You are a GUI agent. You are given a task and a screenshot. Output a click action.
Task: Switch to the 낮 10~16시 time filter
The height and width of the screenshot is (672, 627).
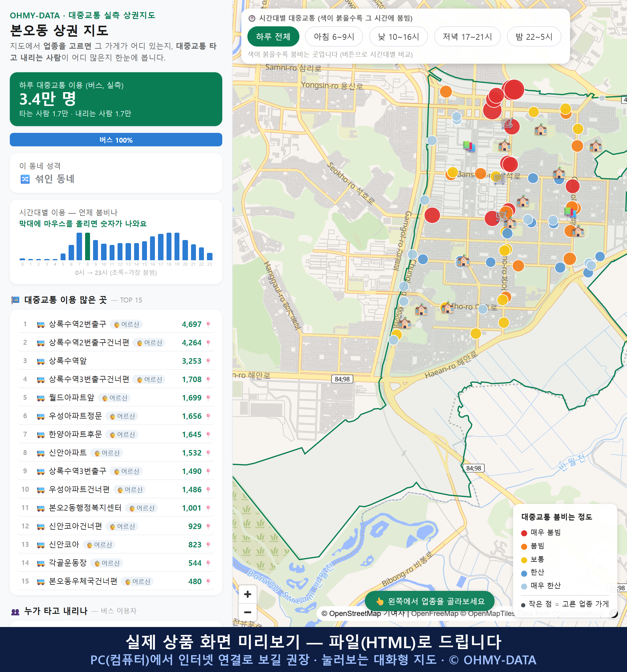pyautogui.click(x=399, y=36)
